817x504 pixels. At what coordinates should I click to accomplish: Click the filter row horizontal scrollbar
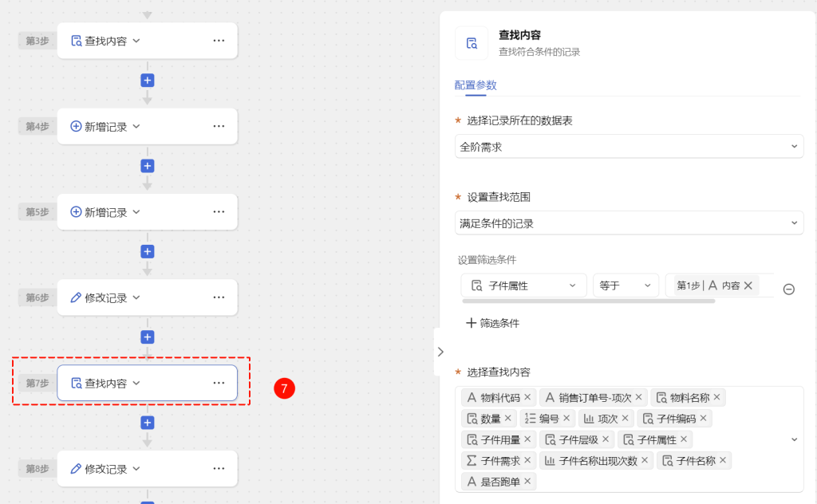click(588, 301)
